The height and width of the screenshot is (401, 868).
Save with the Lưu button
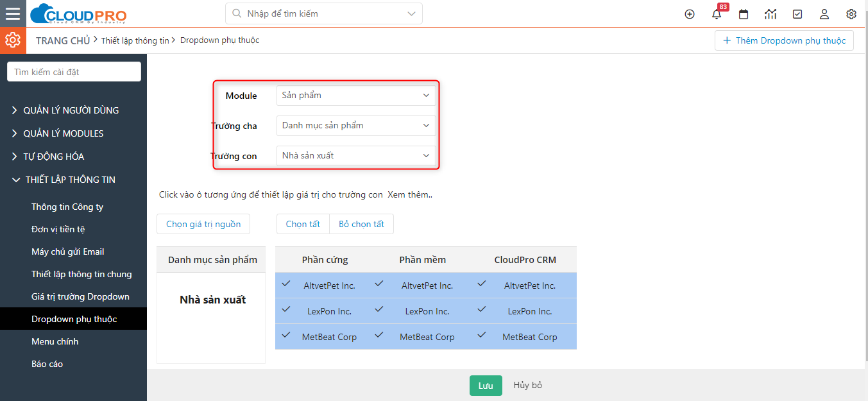coord(486,386)
